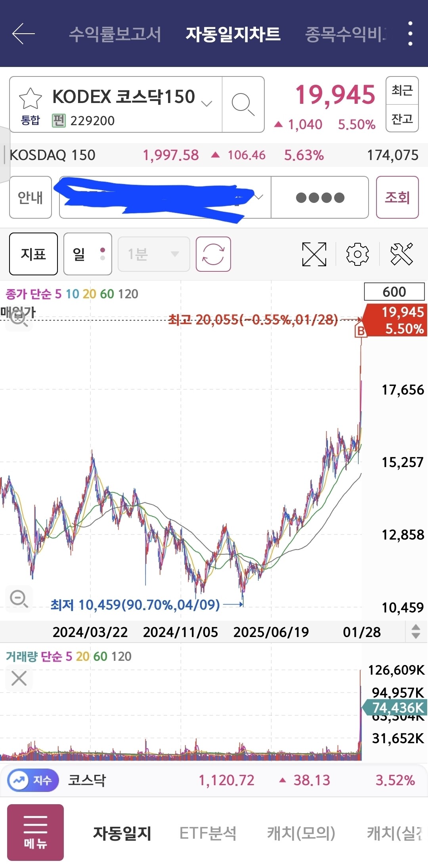
Task: Expand the KODEX 코스닥150 stock dropdown
Action: point(206,104)
